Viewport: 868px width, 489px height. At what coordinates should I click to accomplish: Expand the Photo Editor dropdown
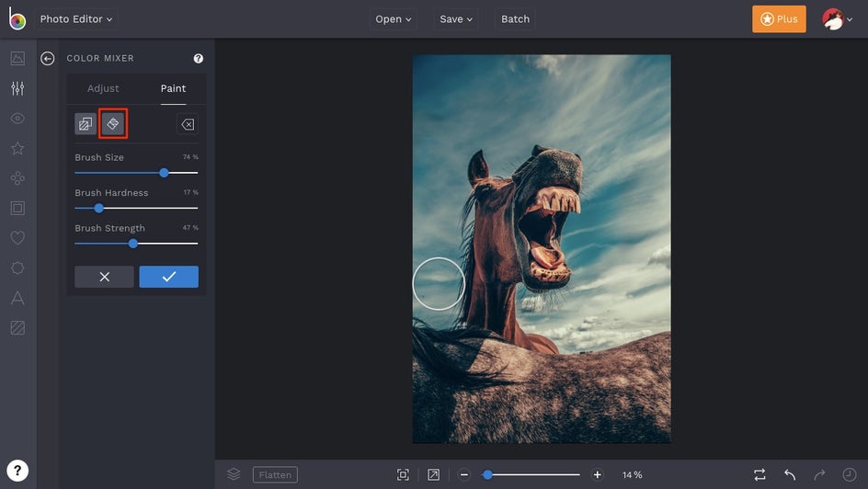point(76,18)
